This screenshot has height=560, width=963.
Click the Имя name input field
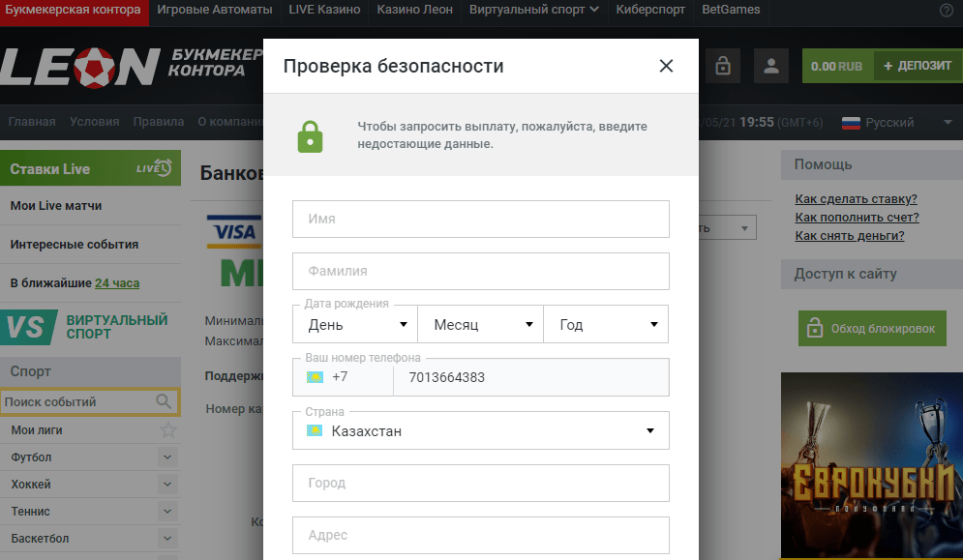480,220
